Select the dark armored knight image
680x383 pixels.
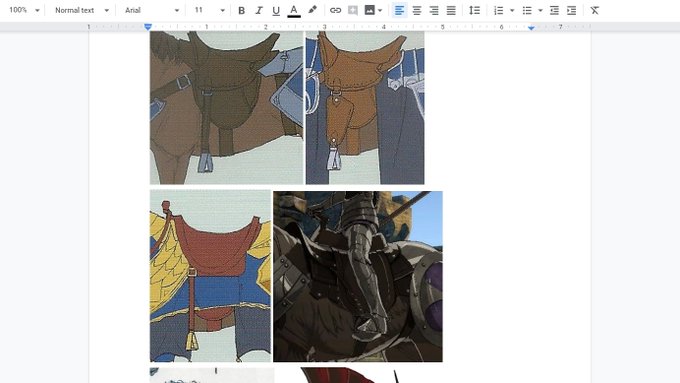point(358,276)
